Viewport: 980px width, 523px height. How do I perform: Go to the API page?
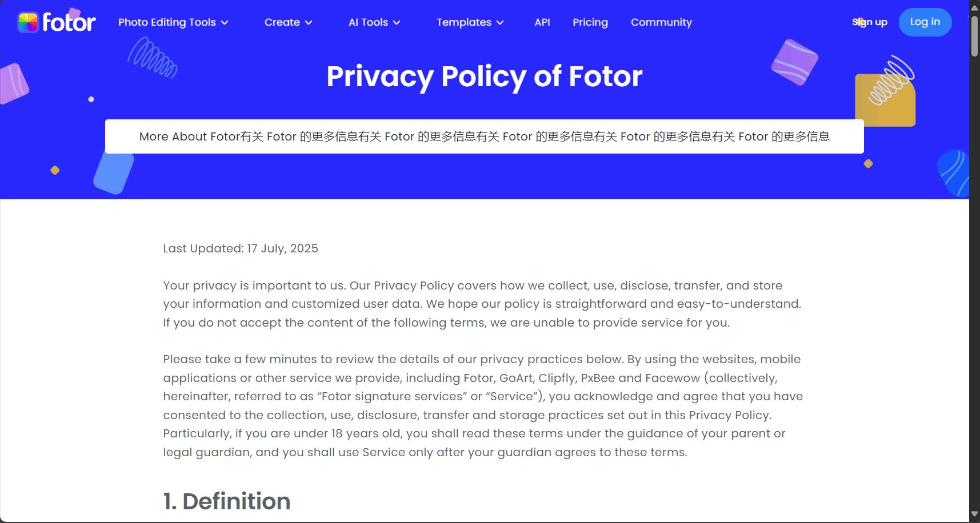(542, 22)
